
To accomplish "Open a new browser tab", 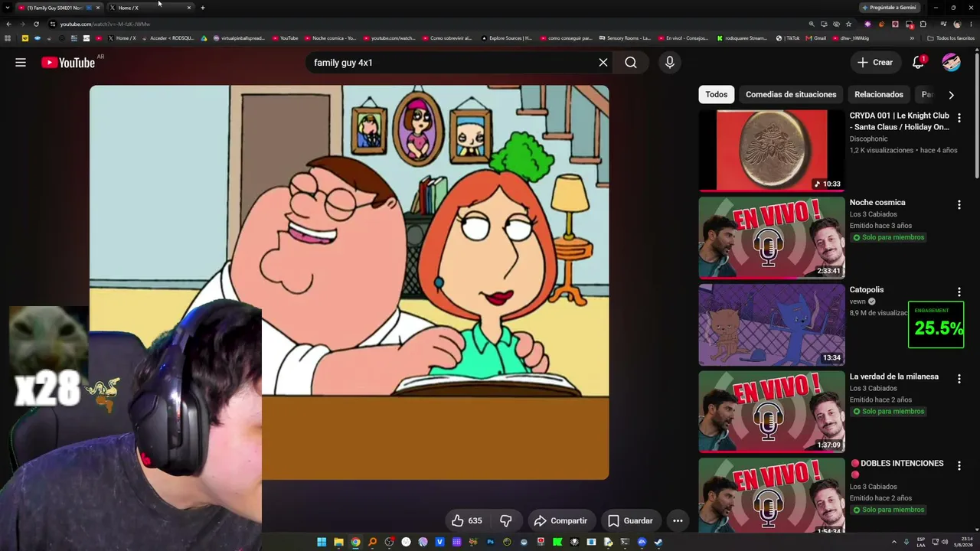I will (x=202, y=8).
